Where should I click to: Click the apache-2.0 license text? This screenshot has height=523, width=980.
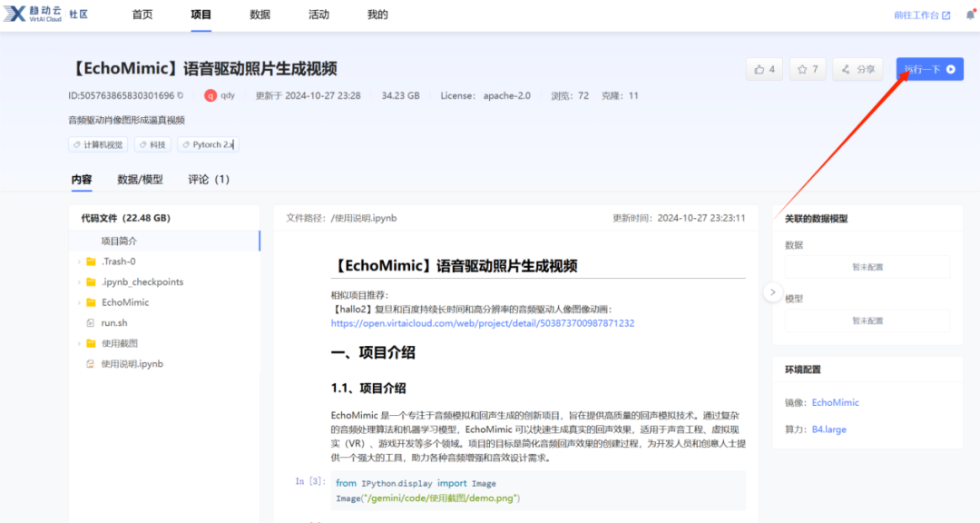[507, 95]
